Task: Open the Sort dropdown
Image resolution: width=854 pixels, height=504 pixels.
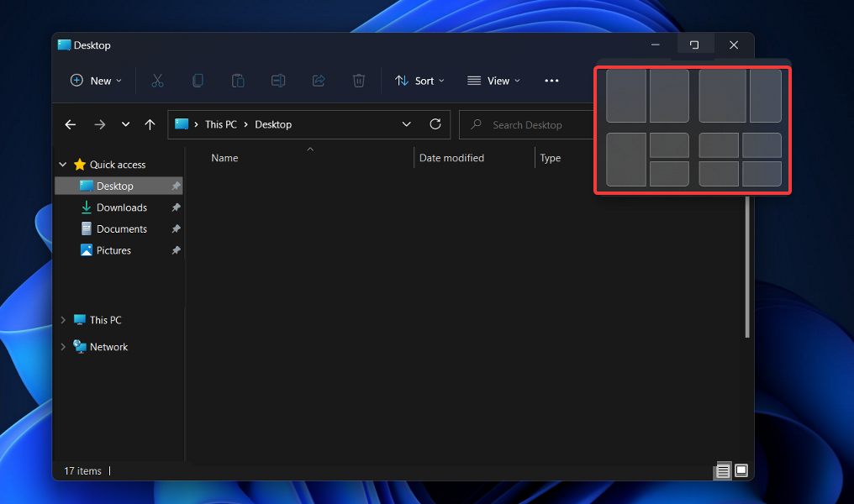Action: pos(419,80)
